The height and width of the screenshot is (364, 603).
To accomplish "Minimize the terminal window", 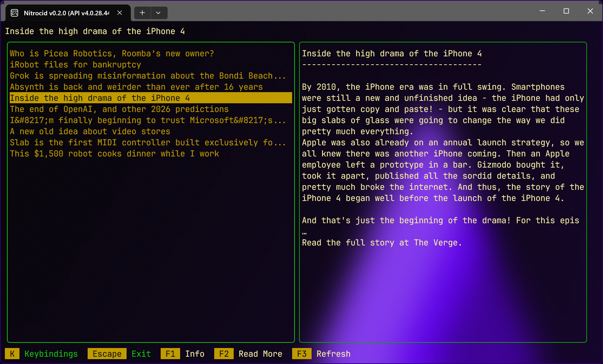I will pyautogui.click(x=542, y=11).
